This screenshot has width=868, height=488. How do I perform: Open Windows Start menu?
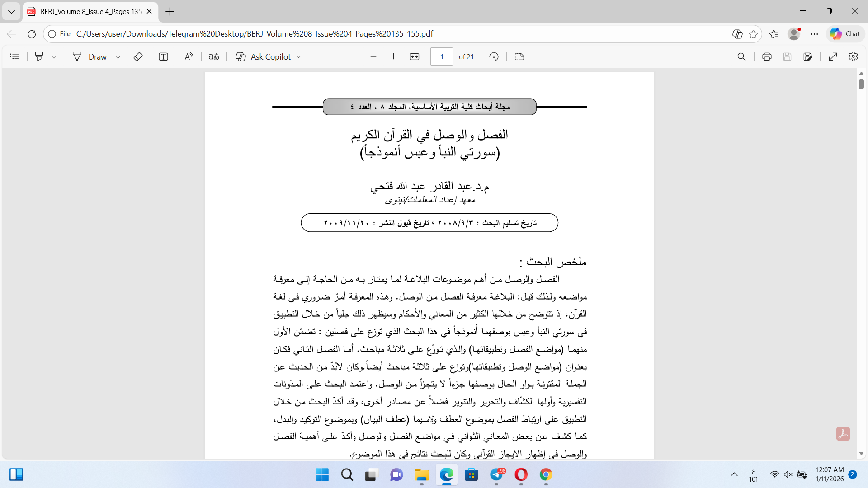coord(322,475)
